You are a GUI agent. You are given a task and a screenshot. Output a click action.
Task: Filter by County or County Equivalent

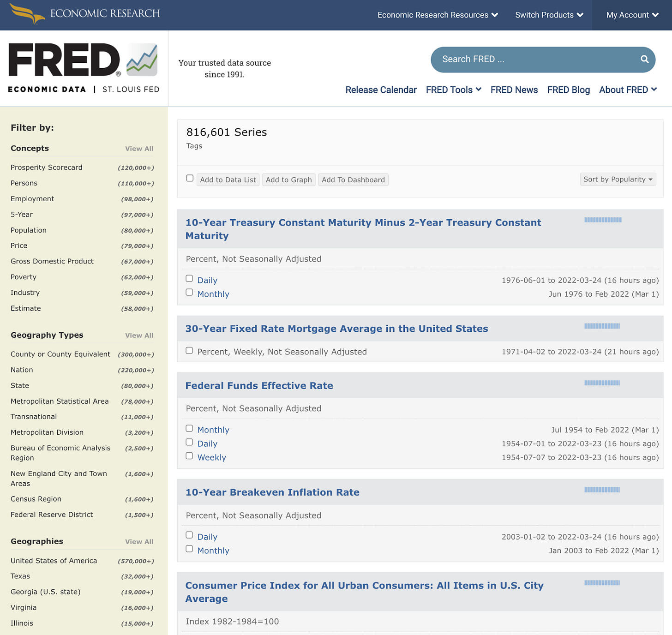(60, 354)
